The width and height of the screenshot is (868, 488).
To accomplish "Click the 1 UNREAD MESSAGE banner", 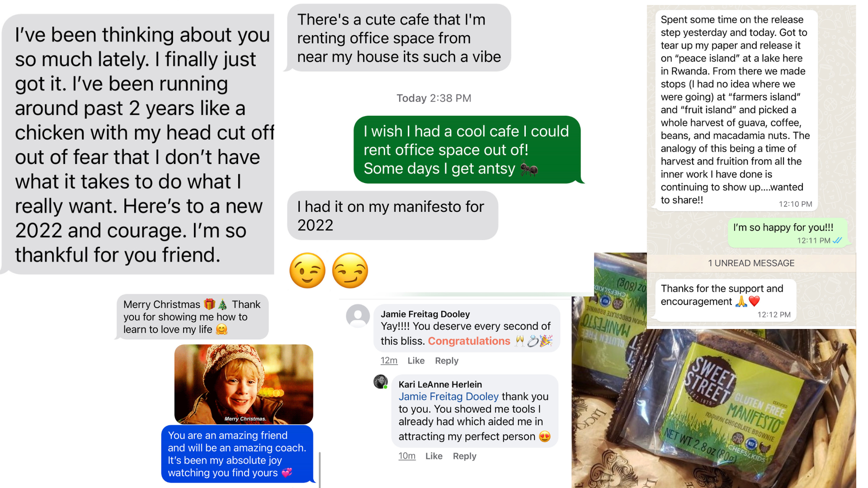I will (x=751, y=263).
